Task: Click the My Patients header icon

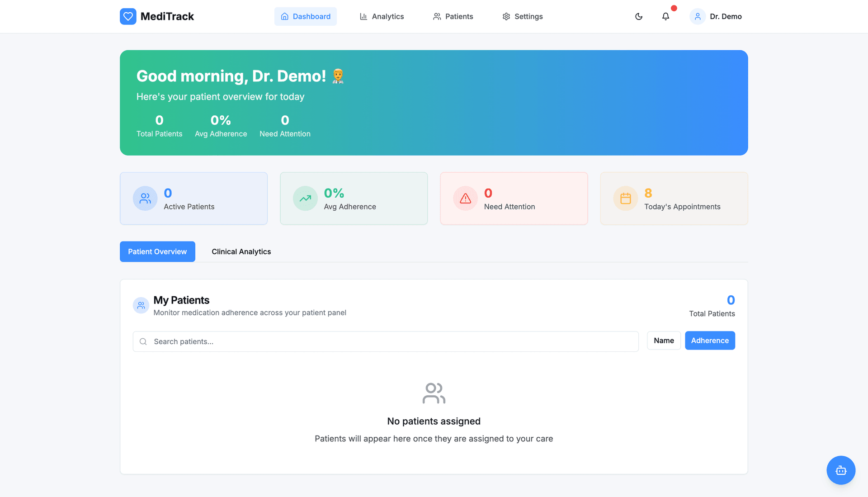Action: pos(141,306)
